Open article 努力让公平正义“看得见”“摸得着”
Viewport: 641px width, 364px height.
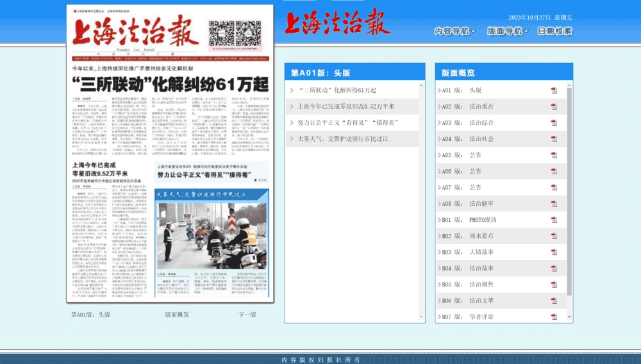click(x=348, y=122)
